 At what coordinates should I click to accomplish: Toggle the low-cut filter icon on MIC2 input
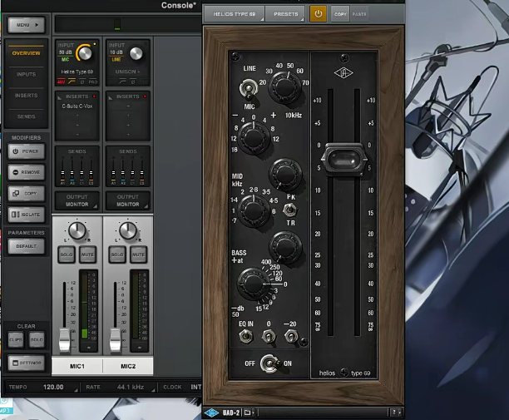123,82
